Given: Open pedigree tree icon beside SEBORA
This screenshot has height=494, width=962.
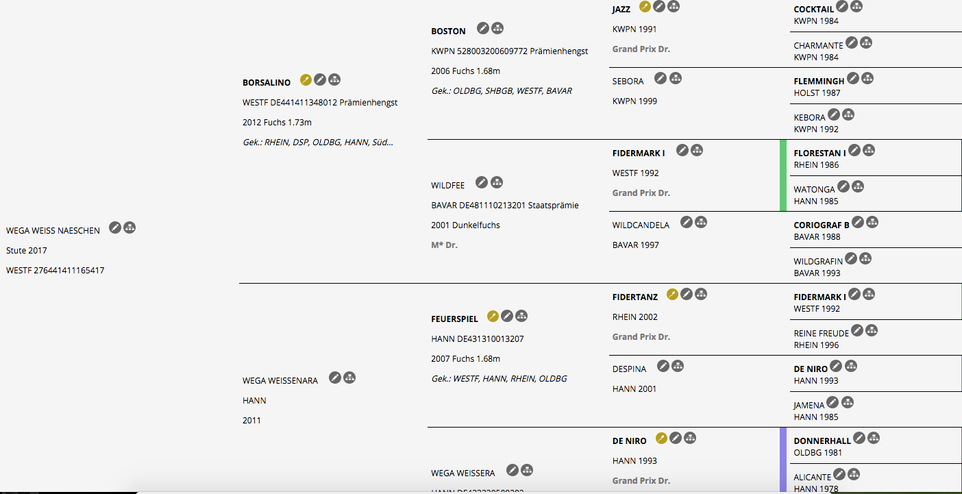Looking at the screenshot, I should pyautogui.click(x=675, y=79).
